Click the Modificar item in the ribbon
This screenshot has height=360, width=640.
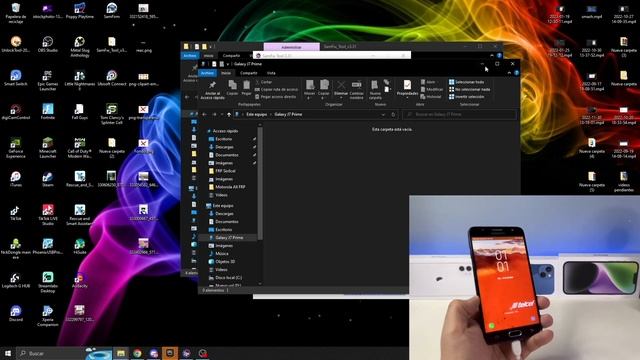431,89
